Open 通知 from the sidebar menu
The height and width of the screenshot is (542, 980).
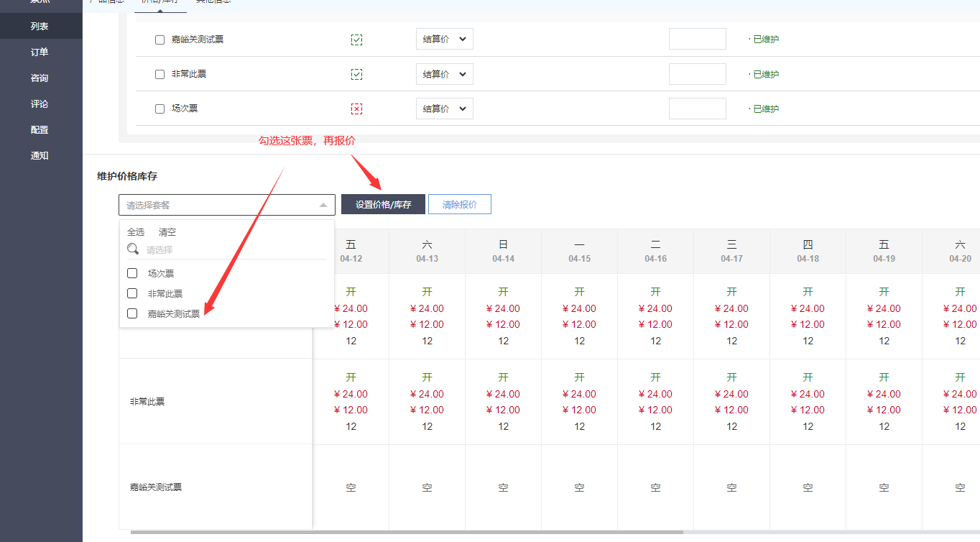pyautogui.click(x=40, y=155)
